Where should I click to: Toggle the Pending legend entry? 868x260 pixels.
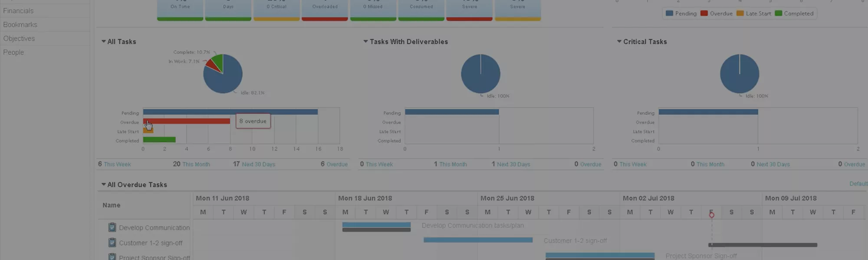click(681, 13)
